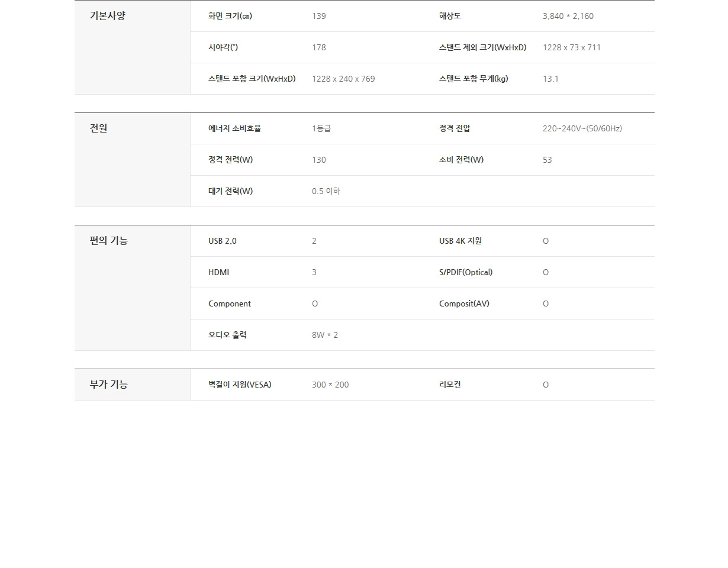This screenshot has height=568, width=728.
Task: Click the 소비 전력(W) value 53
Action: tap(547, 160)
